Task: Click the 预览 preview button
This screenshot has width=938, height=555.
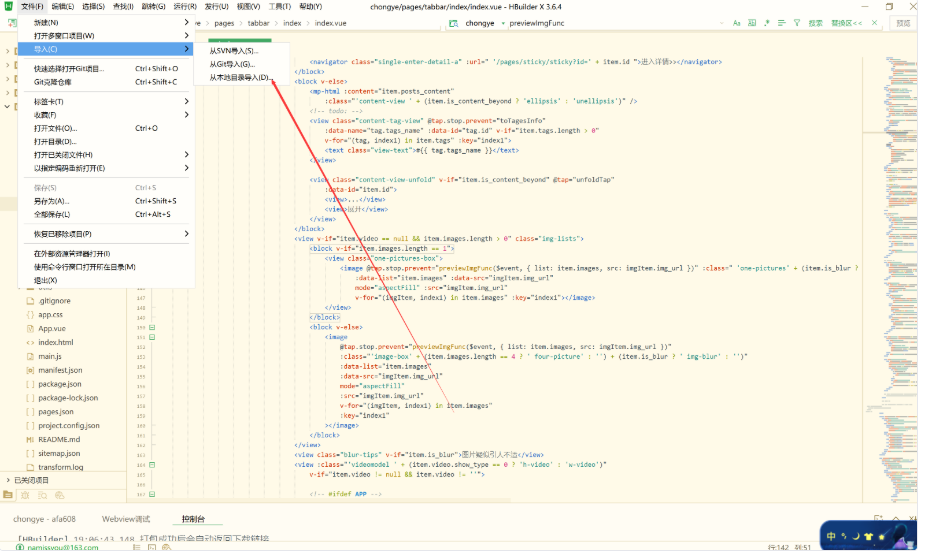Action: point(903,23)
